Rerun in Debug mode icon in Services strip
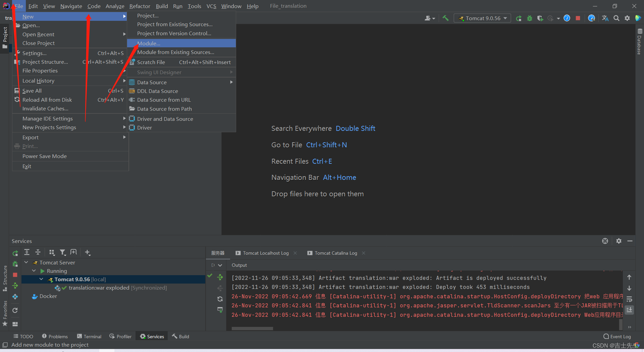Image resolution: width=644 pixels, height=352 pixels. coord(15,264)
